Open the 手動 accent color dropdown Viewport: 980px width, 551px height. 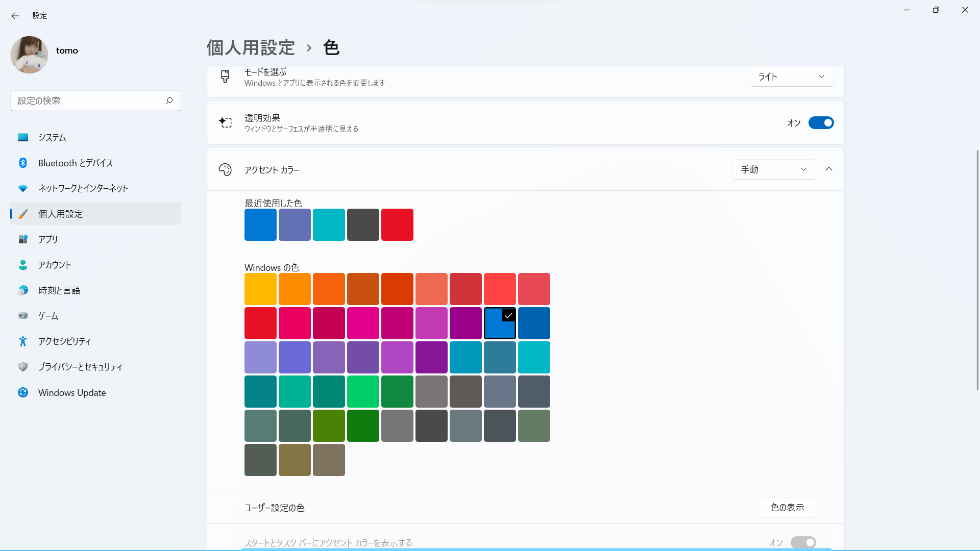coord(774,169)
